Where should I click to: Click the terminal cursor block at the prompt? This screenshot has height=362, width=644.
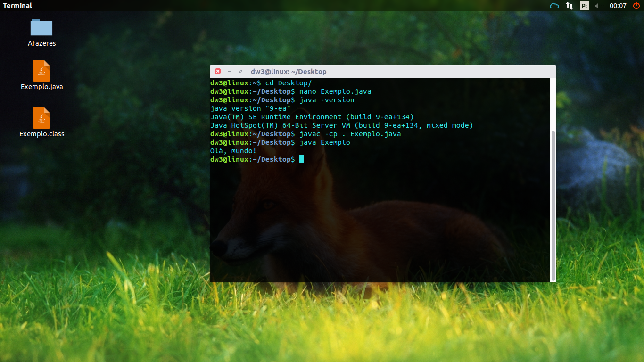(301, 159)
